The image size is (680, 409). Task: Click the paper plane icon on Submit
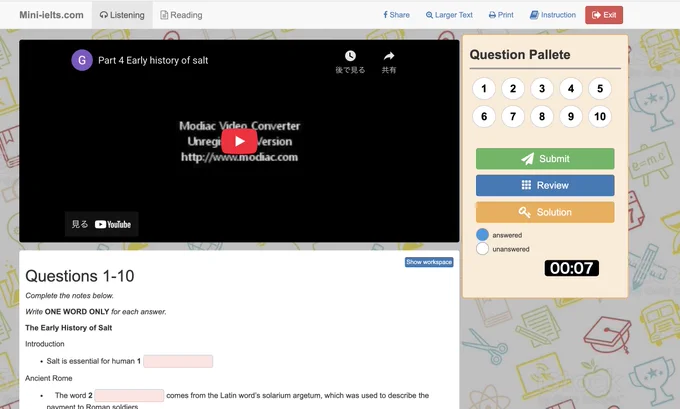pyautogui.click(x=527, y=159)
